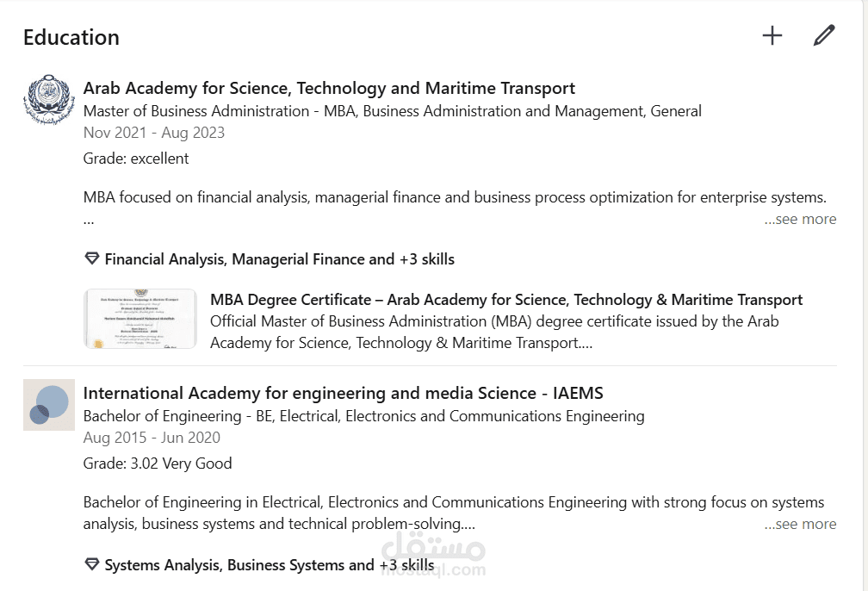Viewport: 868px width, 591px height.
Task: Click the Bachelor of Engineering degree line
Action: [x=363, y=416]
